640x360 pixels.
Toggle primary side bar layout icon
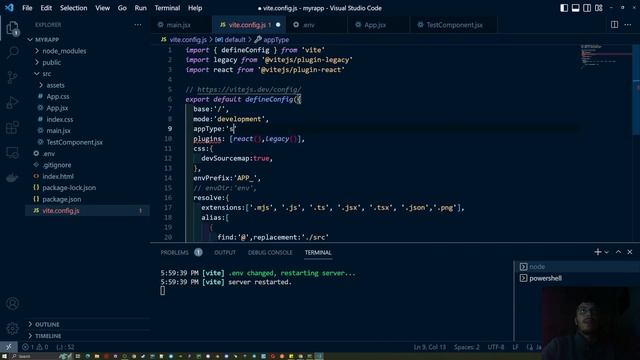(x=564, y=8)
